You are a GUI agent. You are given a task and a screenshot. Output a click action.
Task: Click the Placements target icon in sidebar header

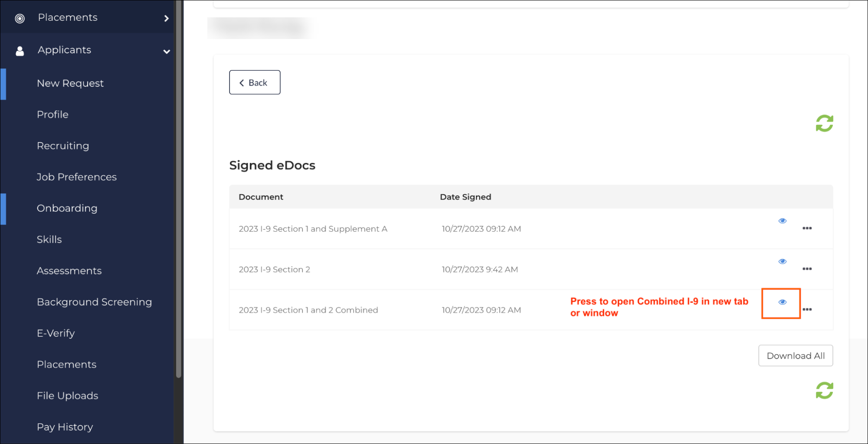pyautogui.click(x=20, y=18)
